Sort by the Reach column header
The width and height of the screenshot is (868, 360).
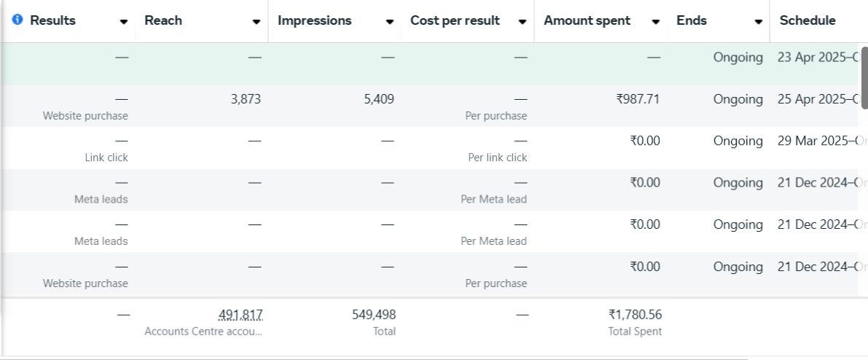click(163, 20)
